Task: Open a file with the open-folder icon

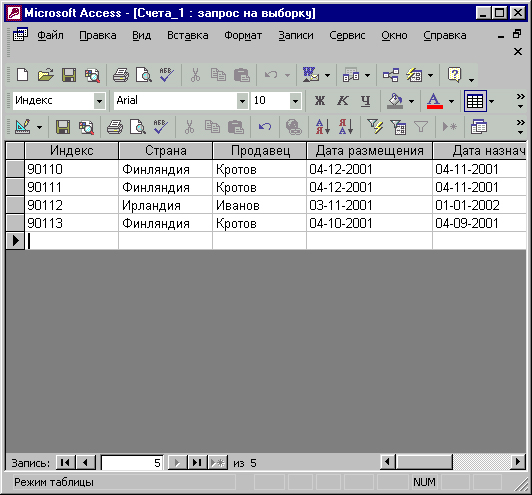Action: tap(46, 75)
